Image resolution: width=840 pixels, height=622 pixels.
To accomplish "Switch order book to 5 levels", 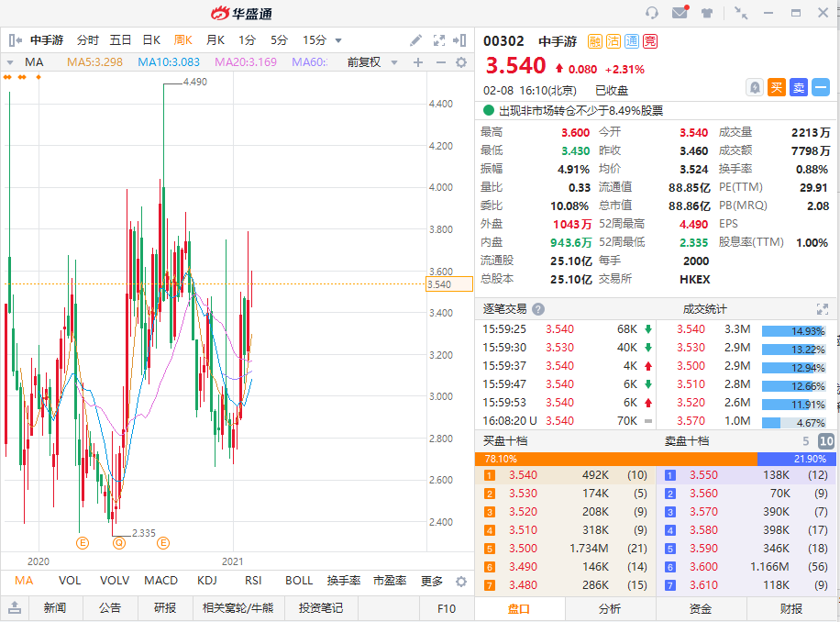I will click(x=806, y=441).
